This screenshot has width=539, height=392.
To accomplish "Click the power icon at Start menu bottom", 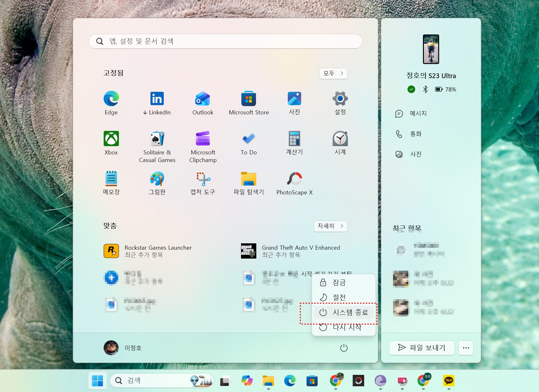I will tap(344, 348).
